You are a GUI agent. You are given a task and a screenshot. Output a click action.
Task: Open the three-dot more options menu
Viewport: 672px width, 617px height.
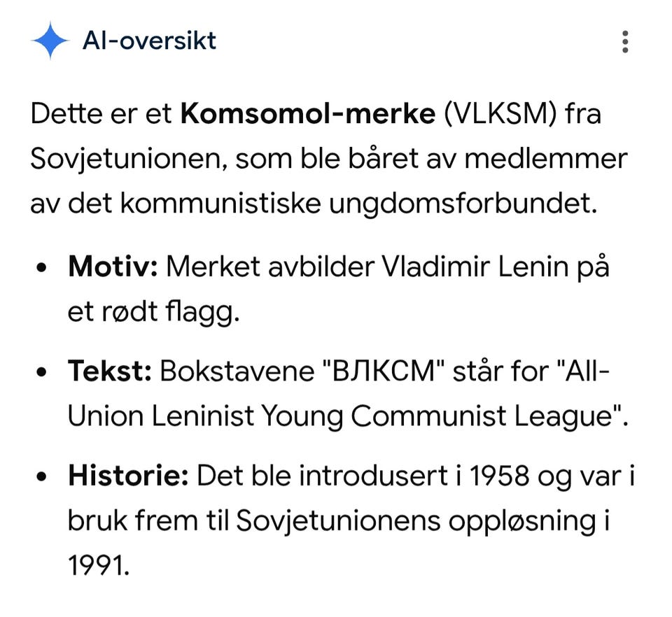625,41
